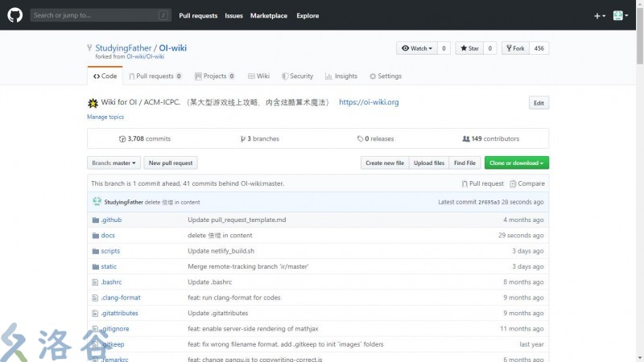This screenshot has height=362, width=644.
Task: Open the .gitattributes file
Action: [119, 313]
